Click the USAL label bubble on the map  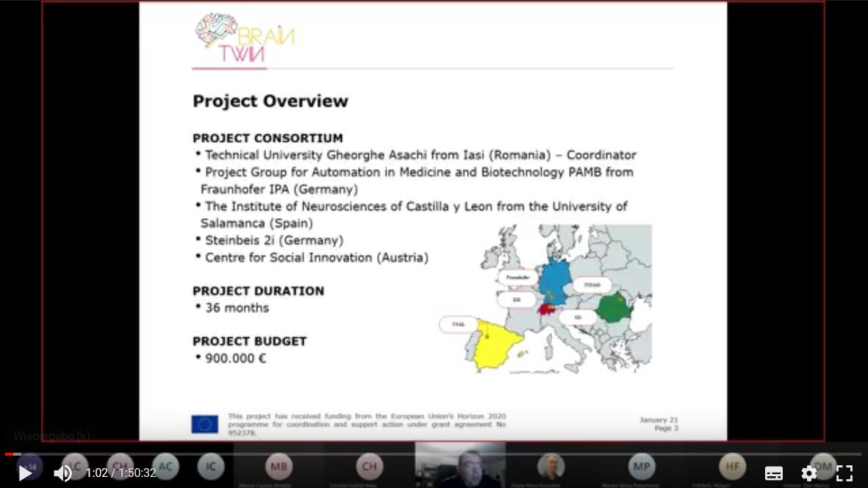[x=459, y=324]
